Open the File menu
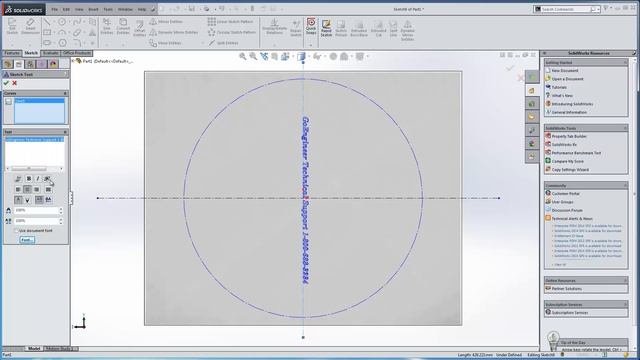This screenshot has height=360, width=640. [x=54, y=9]
